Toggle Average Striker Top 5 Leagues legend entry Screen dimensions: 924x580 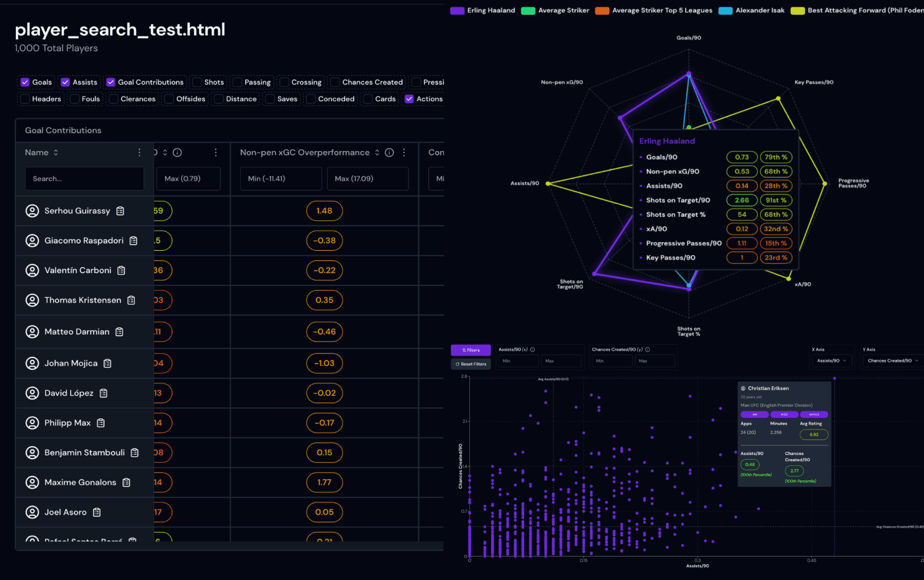click(654, 10)
